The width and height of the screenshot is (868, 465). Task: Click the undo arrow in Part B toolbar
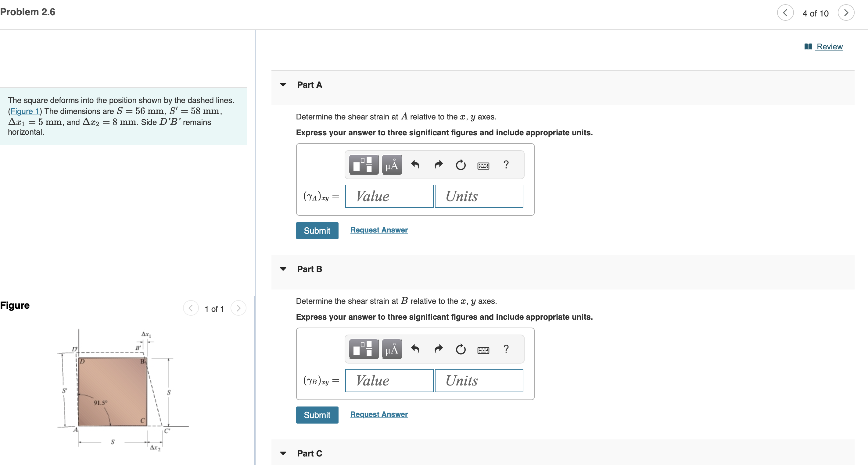coord(415,349)
